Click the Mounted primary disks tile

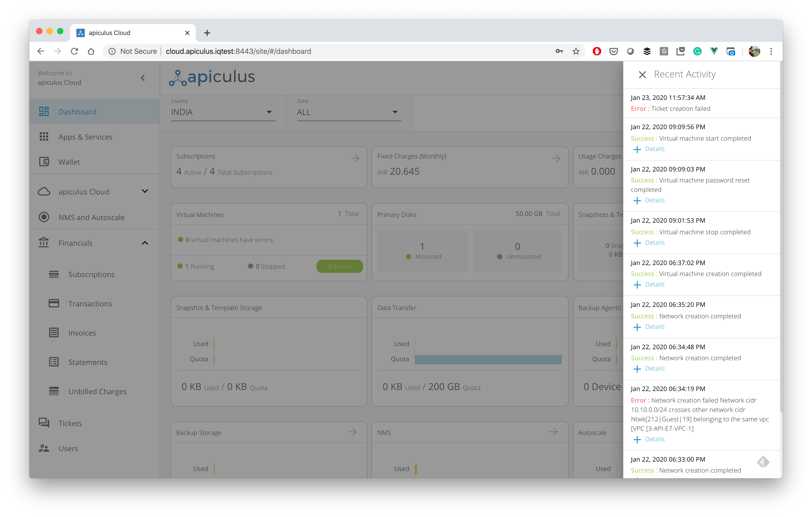[x=422, y=251]
